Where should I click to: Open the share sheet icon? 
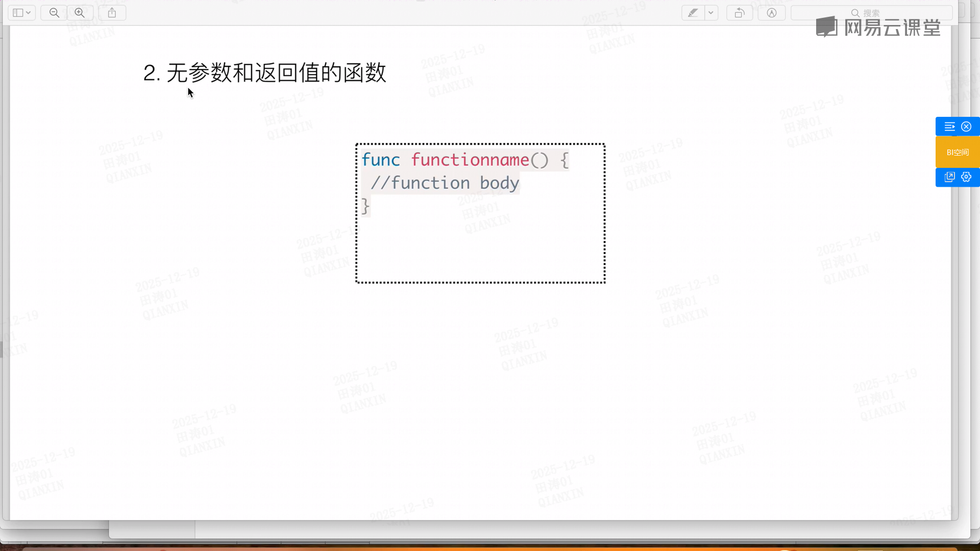(x=112, y=13)
